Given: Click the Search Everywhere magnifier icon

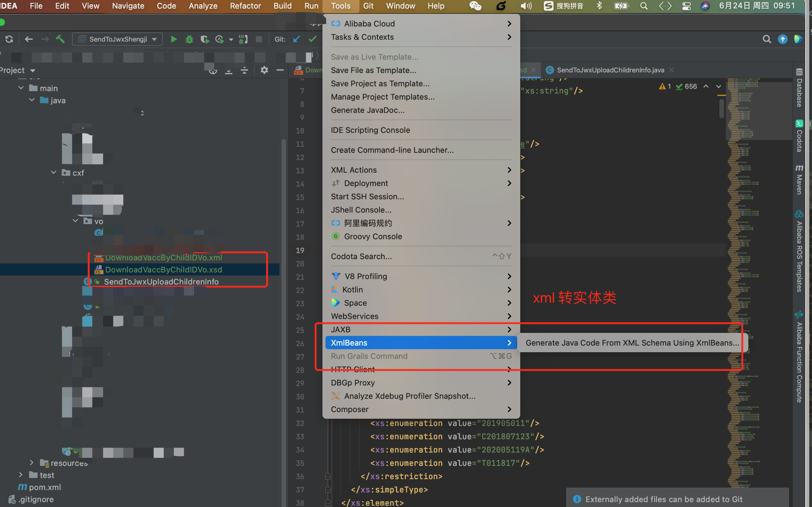Looking at the screenshot, I should tap(767, 39).
